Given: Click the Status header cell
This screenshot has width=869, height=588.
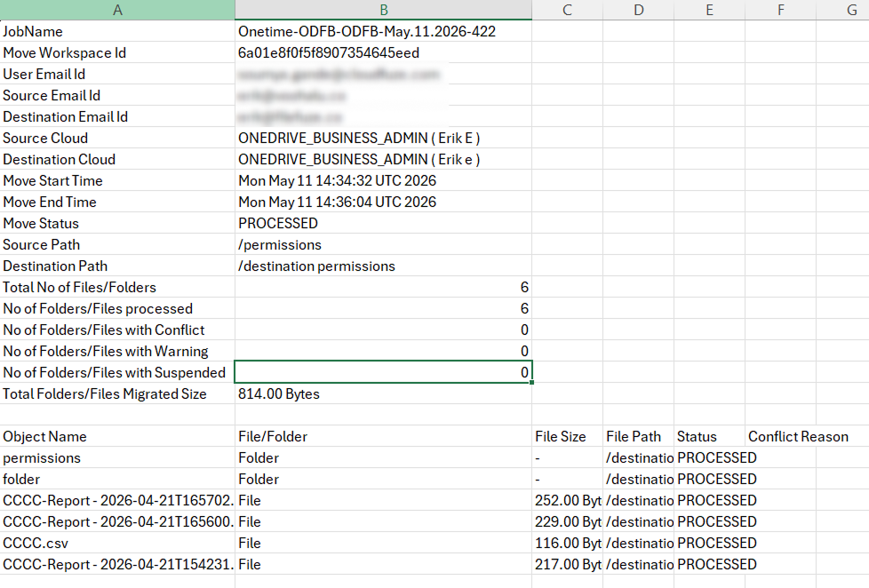Looking at the screenshot, I should 709,437.
